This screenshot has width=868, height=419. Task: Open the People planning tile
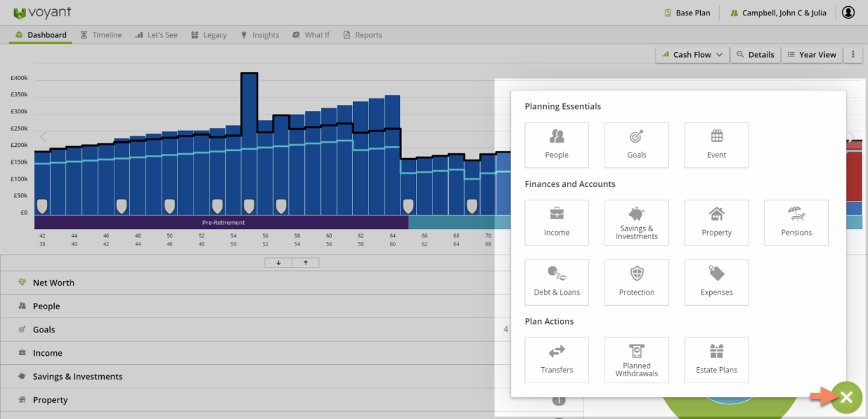[556, 145]
